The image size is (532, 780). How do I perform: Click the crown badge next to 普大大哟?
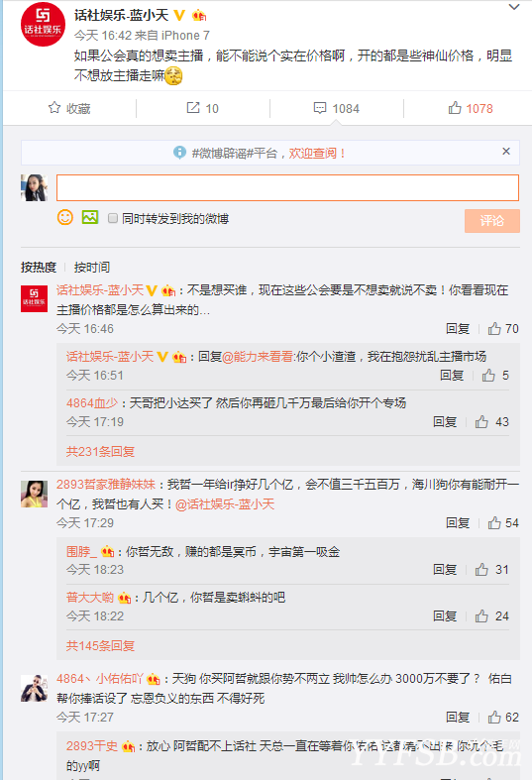click(124, 598)
